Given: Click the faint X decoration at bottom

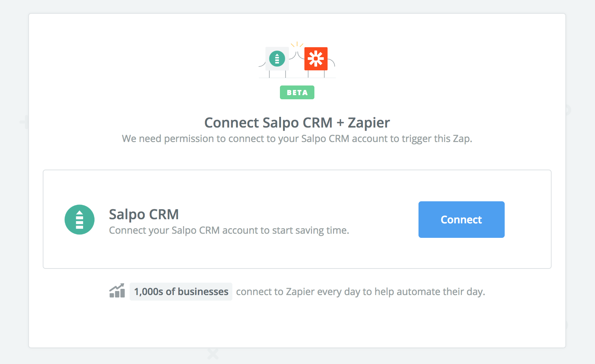Looking at the screenshot, I should 213,353.
